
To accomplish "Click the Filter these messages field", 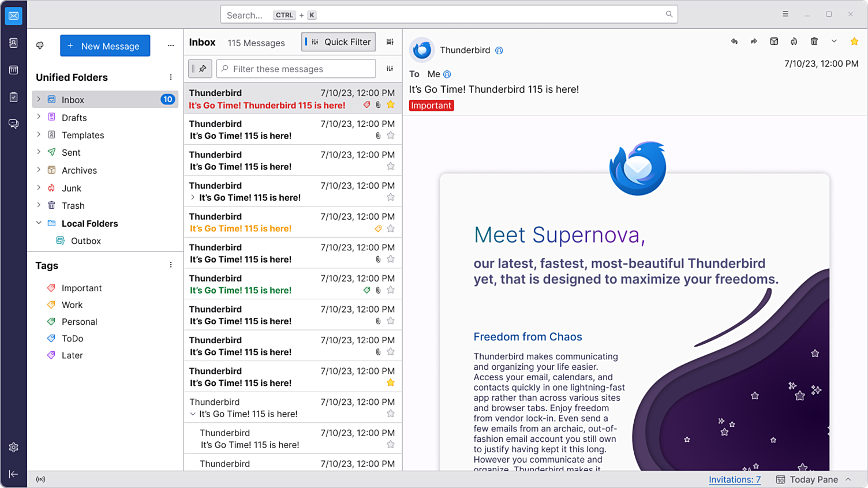I will click(x=295, y=69).
